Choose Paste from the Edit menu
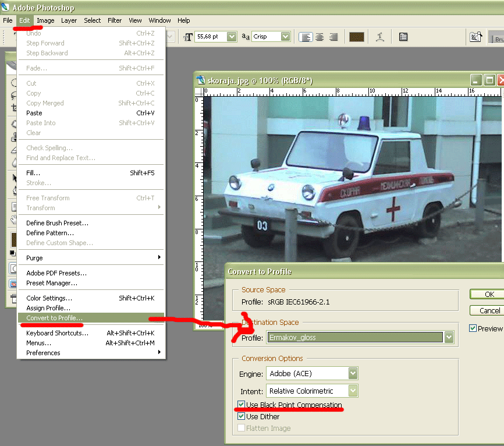 click(91, 113)
